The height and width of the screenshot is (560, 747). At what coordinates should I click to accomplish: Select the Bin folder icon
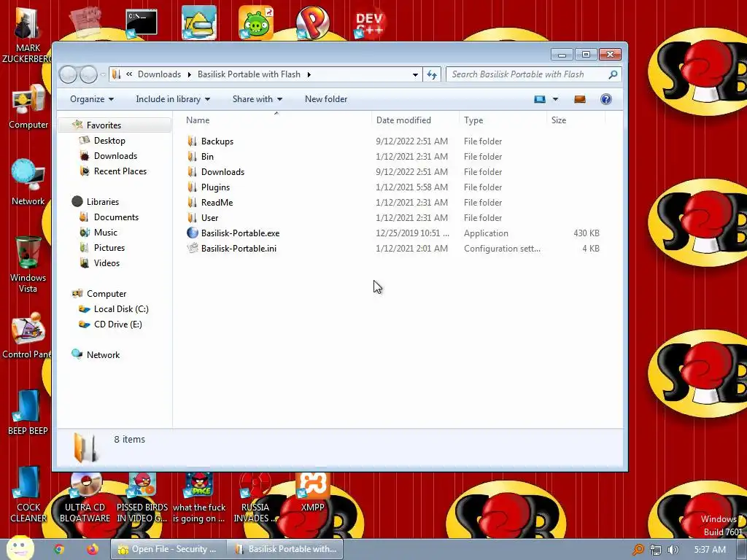point(192,157)
